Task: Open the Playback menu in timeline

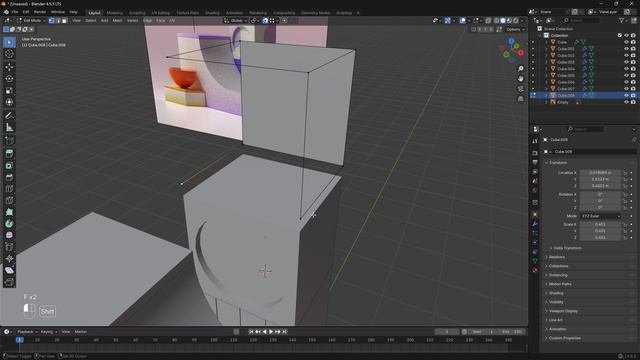Action: point(27,332)
